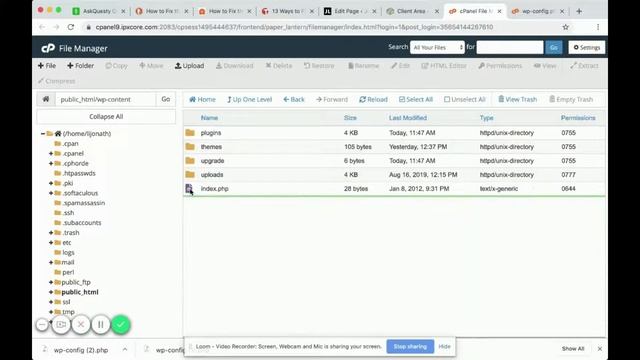Select the upgrade folder row
This screenshot has height=360, width=640.
point(394,161)
